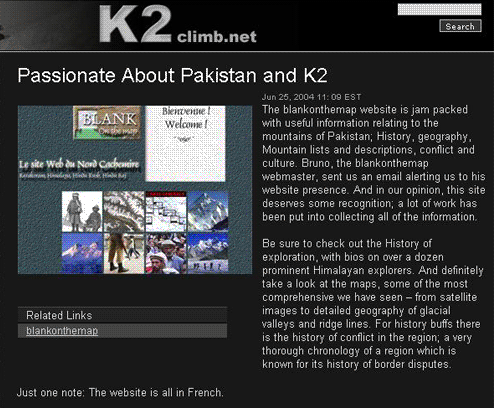Click the Le site Web du Nord Cachemire text
Viewport: 494px width, 408px height.
[79, 164]
